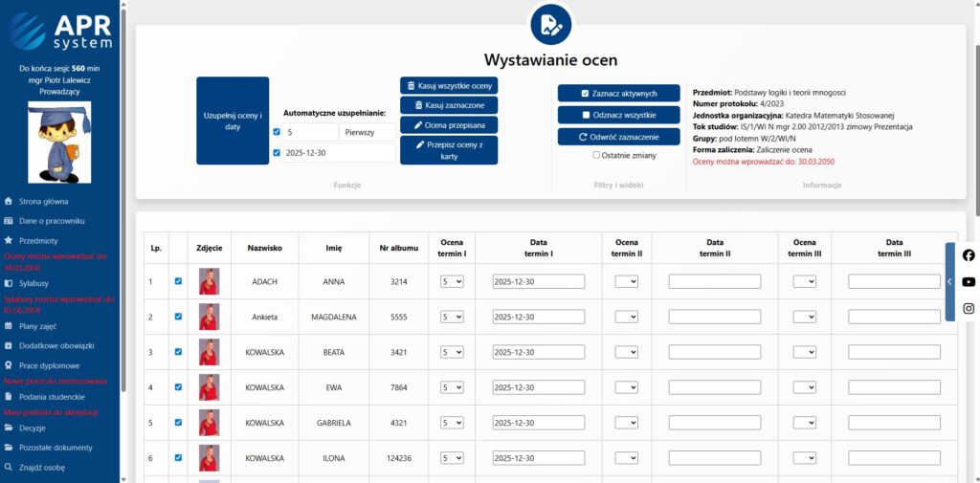Go to Prace dyplomowe menu item
This screenshot has width=980, height=483.
click(49, 365)
